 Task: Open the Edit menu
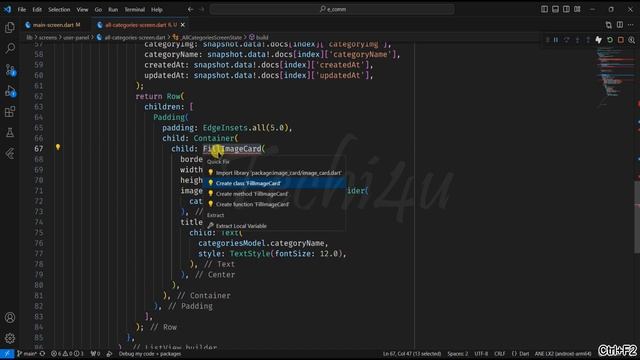(x=37, y=9)
